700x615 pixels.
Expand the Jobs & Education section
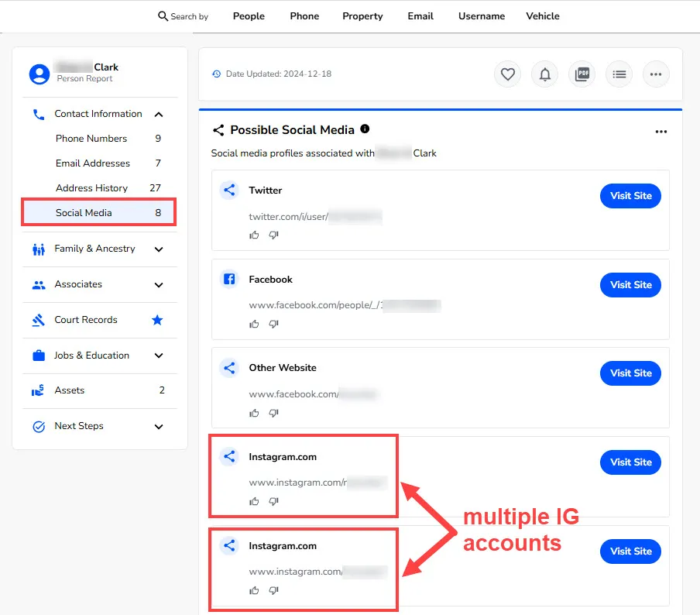point(159,356)
